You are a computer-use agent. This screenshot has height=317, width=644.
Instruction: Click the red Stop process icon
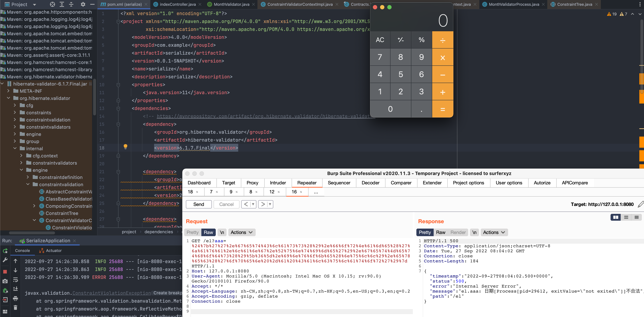click(x=5, y=272)
